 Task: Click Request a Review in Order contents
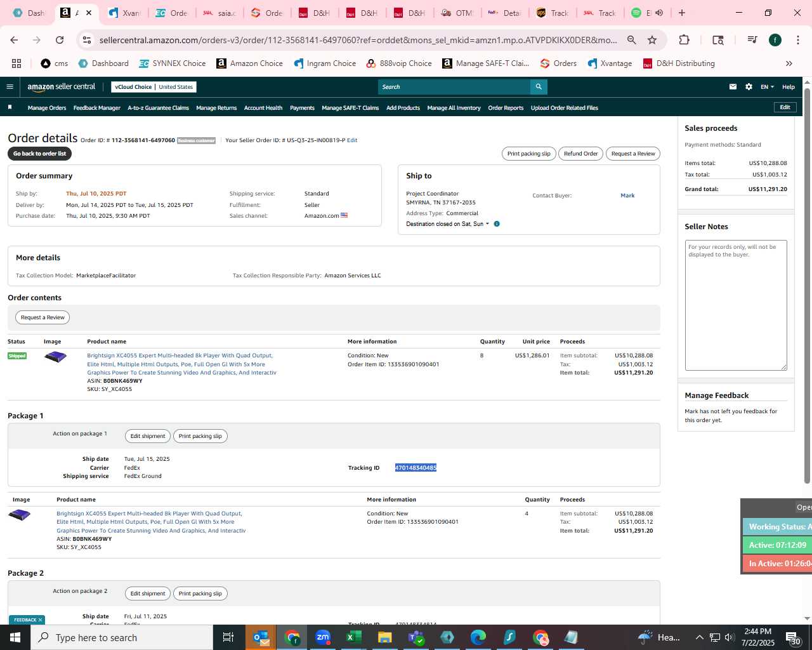(x=43, y=317)
